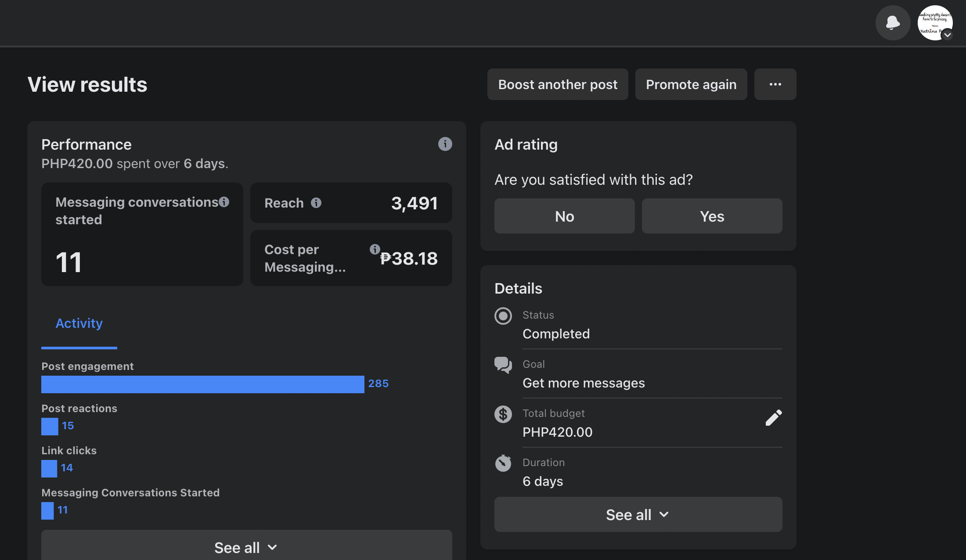Click the Reach info icon

pyautogui.click(x=316, y=203)
